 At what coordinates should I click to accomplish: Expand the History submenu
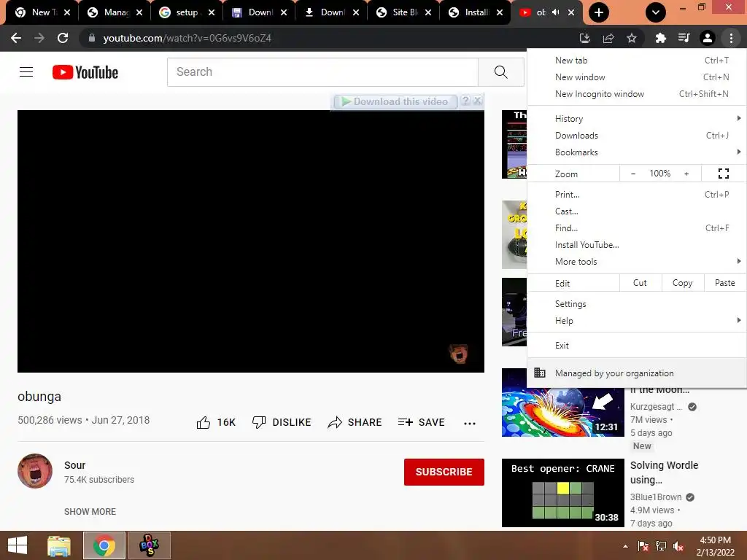(x=637, y=119)
